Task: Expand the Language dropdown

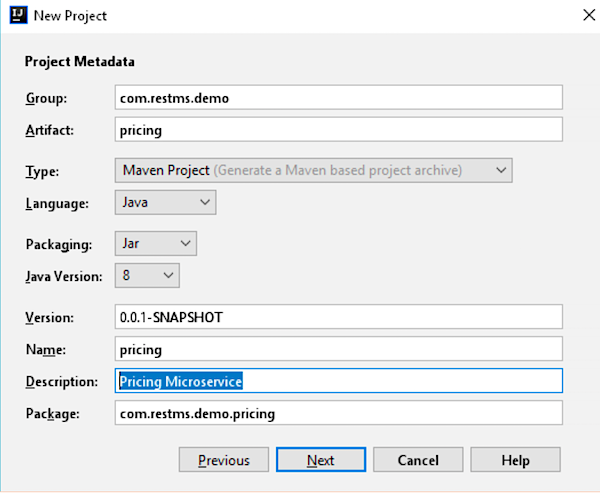Action: coord(166,202)
